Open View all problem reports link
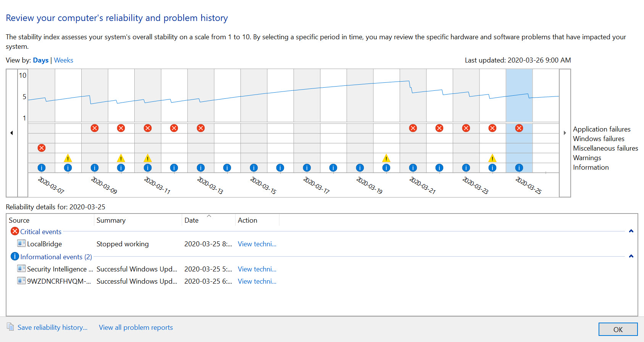This screenshot has height=342, width=644. [136, 328]
